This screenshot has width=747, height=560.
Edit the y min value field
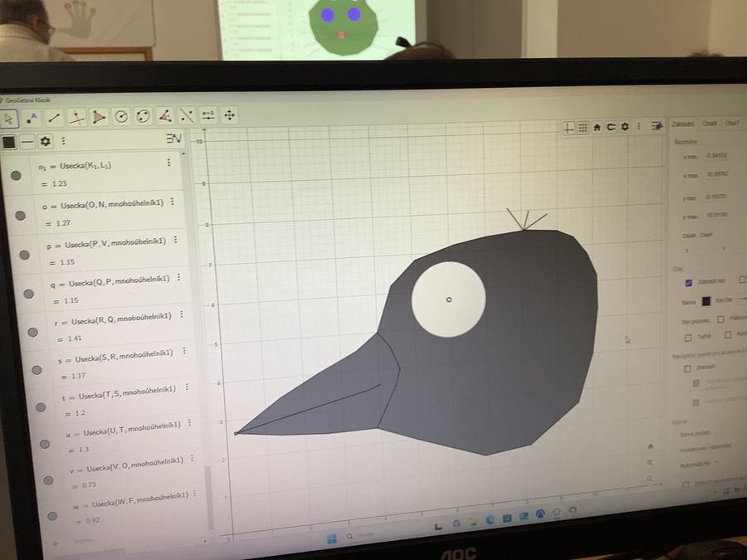click(x=716, y=196)
